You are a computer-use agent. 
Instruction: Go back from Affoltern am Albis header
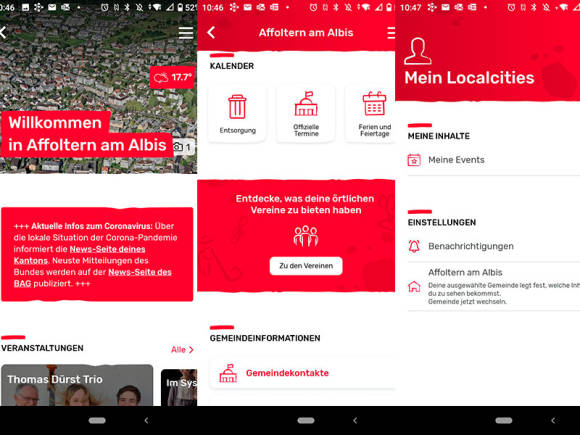211,33
